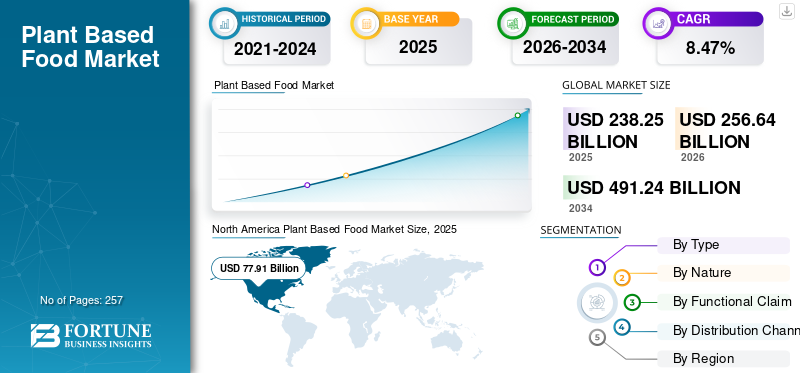Screen dimensions: 800x373
Task: Click the number 5 gray circle
Action: pyautogui.click(x=597, y=337)
